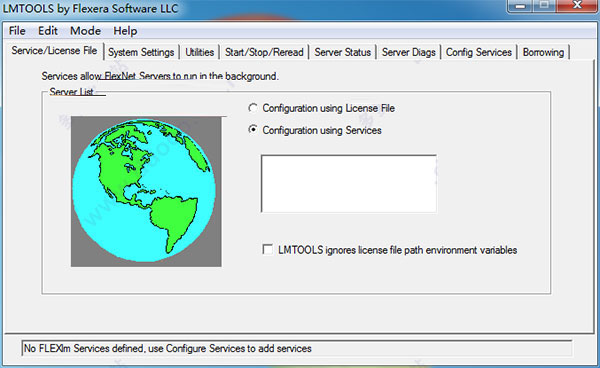The width and height of the screenshot is (600, 368).
Task: Open the Help menu
Action: click(x=125, y=31)
